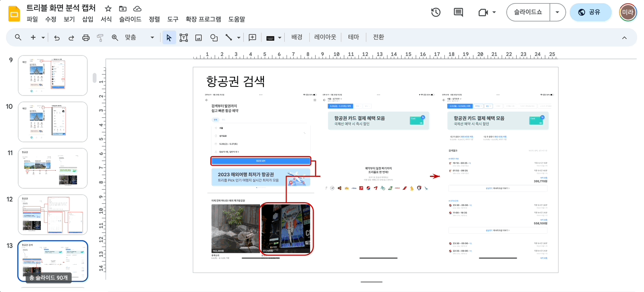Open the zoom magnifier tool

point(115,38)
